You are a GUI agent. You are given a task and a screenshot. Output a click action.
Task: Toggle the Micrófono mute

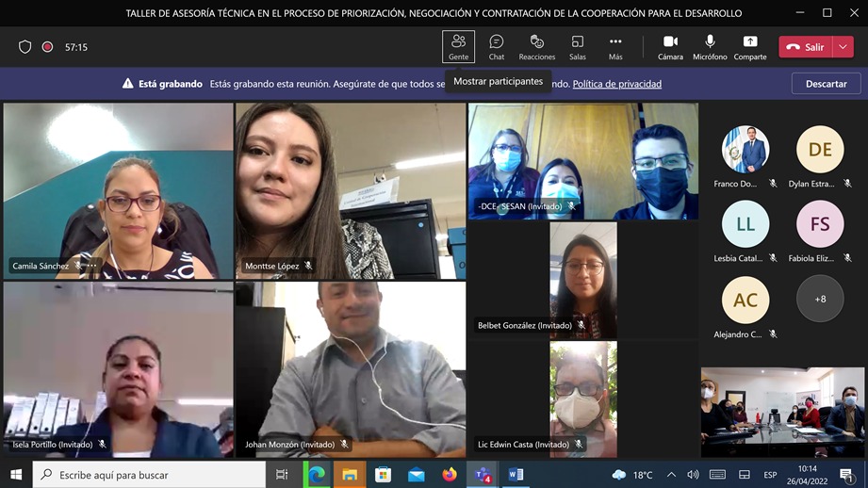710,47
